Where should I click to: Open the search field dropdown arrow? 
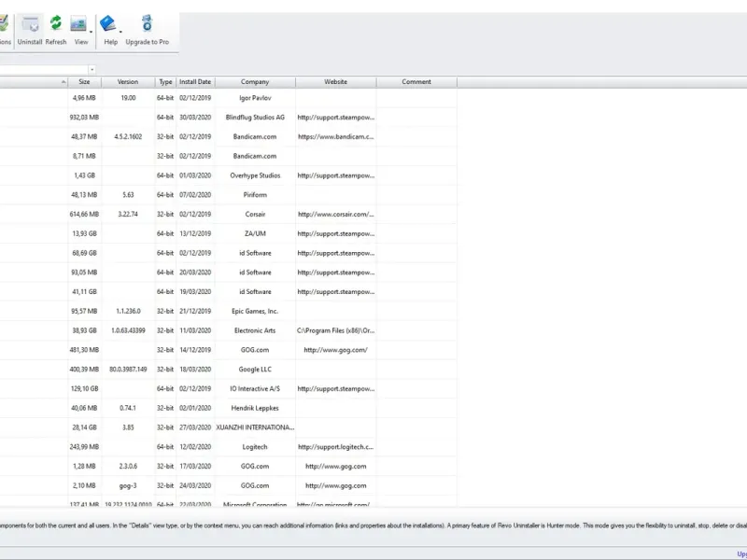[92, 69]
